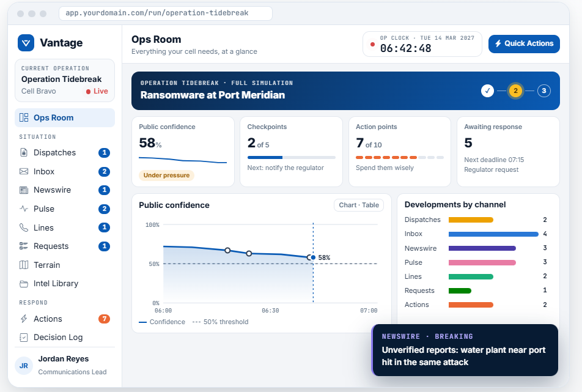Screen dimensions: 582x392
Task: Select the active step 2 indicator
Action: 515,91
